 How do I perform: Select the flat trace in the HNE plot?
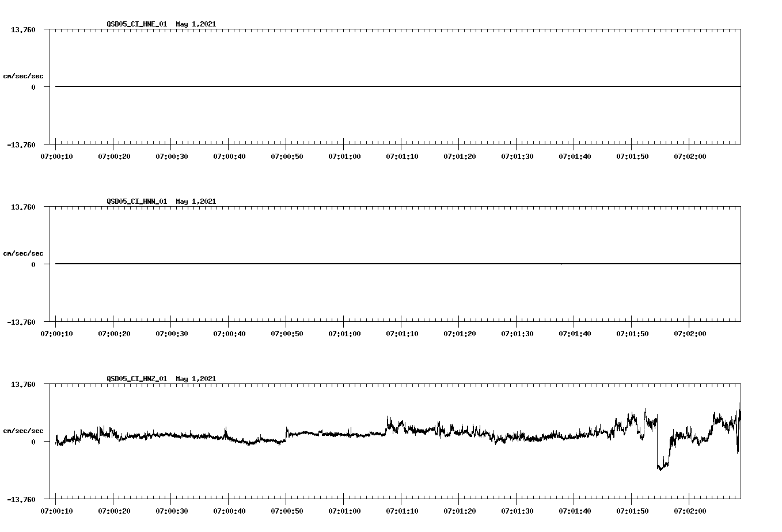pyautogui.click(x=346, y=86)
